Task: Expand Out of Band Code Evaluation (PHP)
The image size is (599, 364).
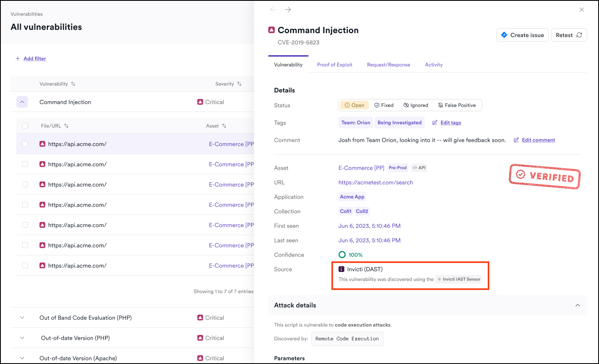Action: 22,317
